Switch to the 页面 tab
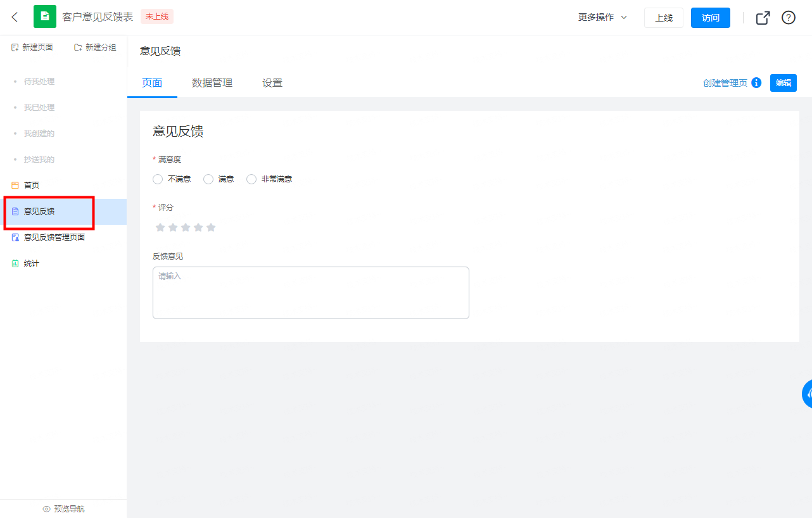This screenshot has width=812, height=518. coord(152,83)
